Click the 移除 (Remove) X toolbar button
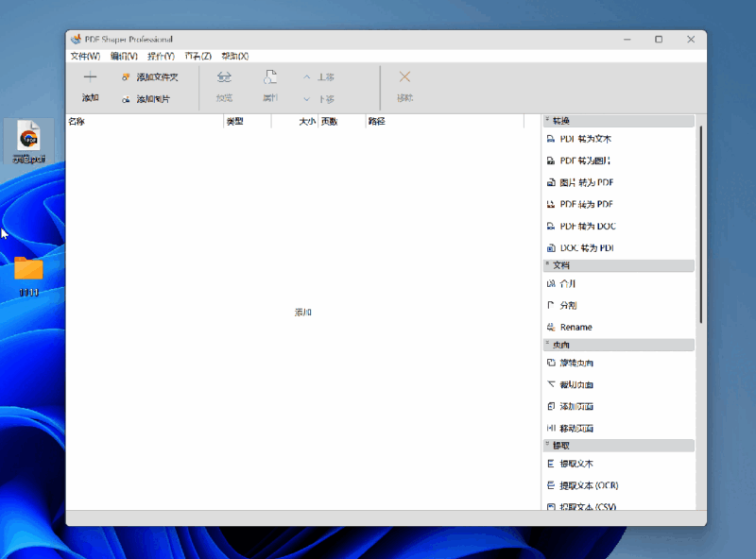 click(x=405, y=87)
